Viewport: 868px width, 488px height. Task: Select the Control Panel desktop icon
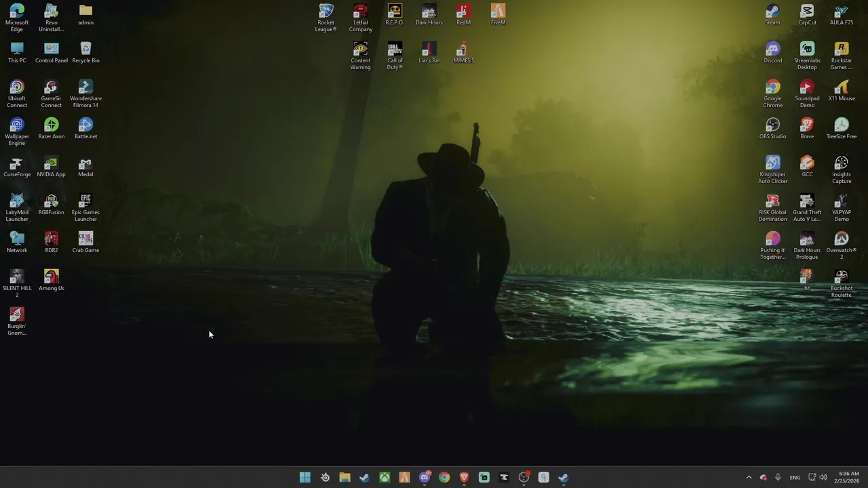click(x=52, y=52)
